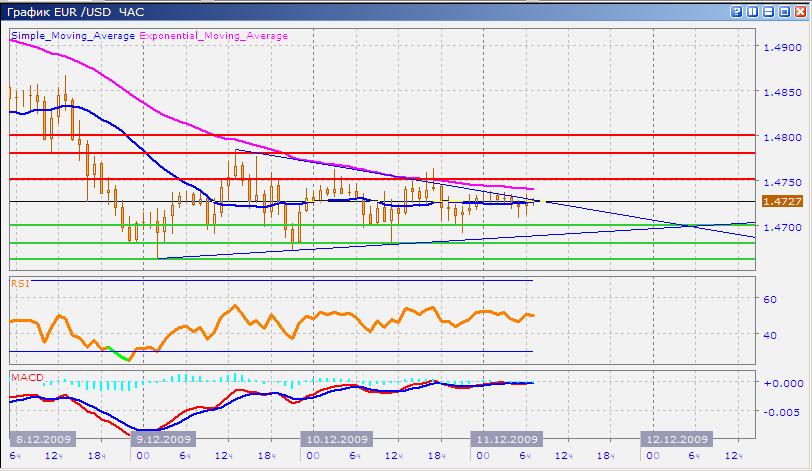Screen dimensions: 812x471
Task: Click the 1.4850 price axis label
Action: (x=782, y=92)
